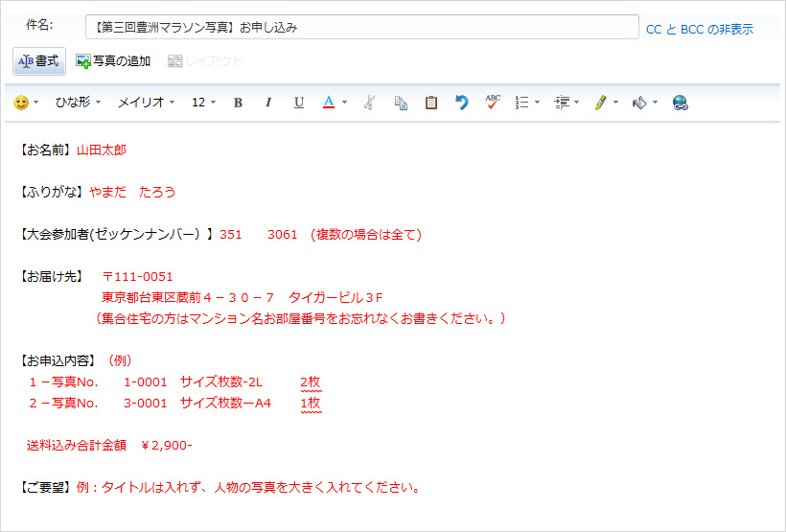Expand the paint bucket dropdown arrow
This screenshot has height=532, width=786.
(x=655, y=103)
